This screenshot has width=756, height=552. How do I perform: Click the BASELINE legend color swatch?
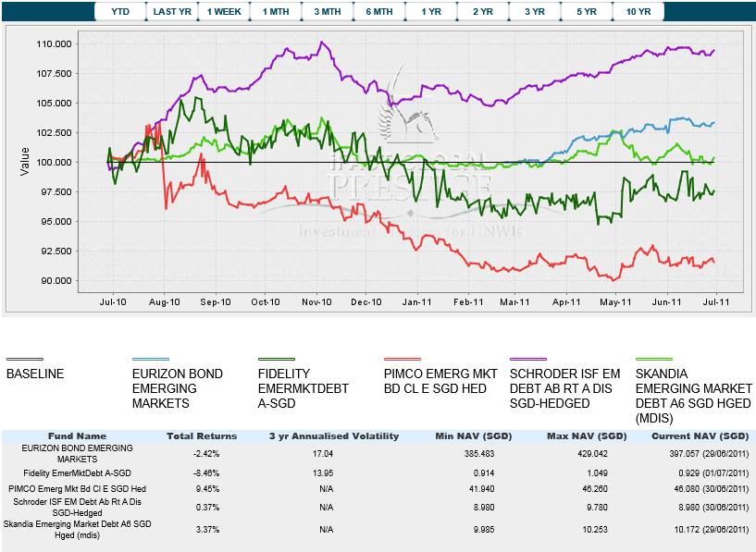pyautogui.click(x=25, y=359)
